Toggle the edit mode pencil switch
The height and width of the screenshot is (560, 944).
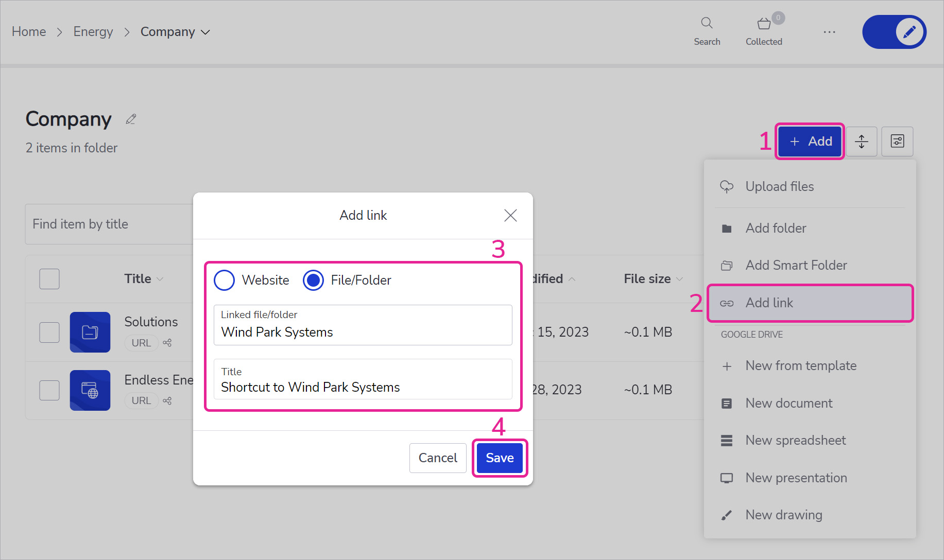pyautogui.click(x=894, y=32)
